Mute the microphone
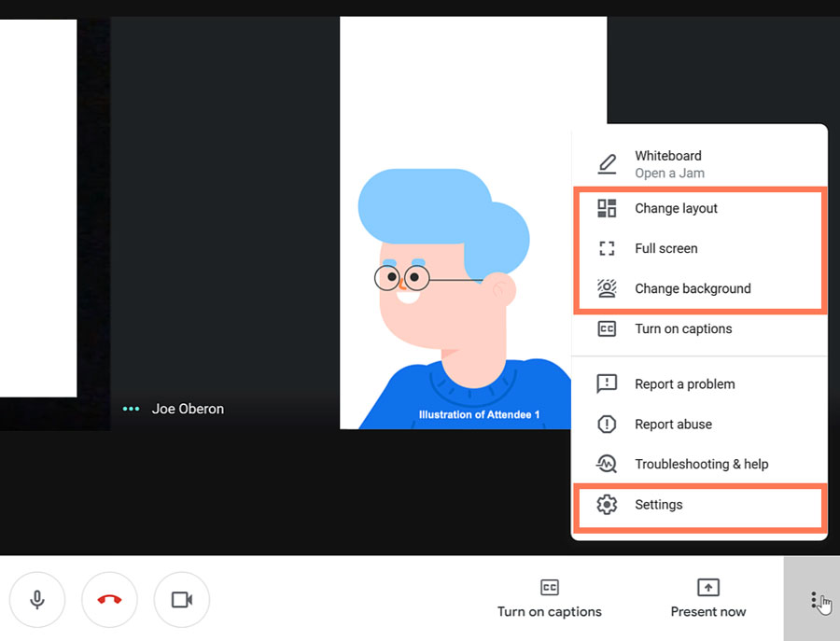 pyautogui.click(x=37, y=599)
